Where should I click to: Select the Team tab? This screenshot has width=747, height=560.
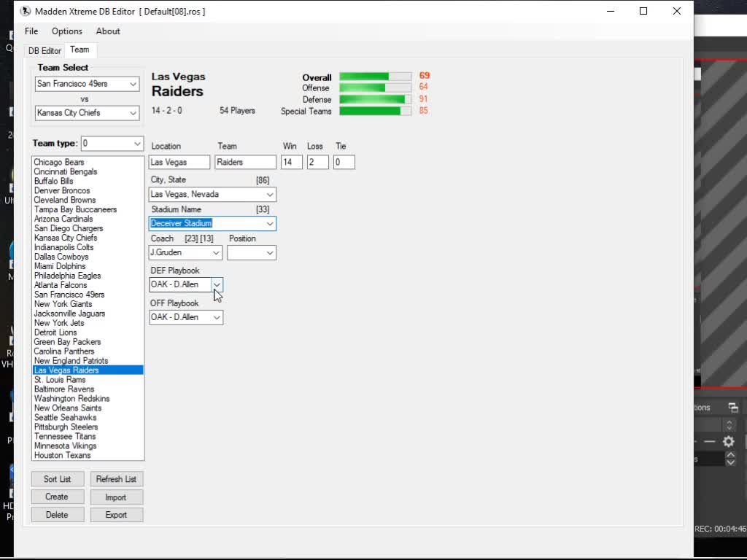pyautogui.click(x=80, y=50)
